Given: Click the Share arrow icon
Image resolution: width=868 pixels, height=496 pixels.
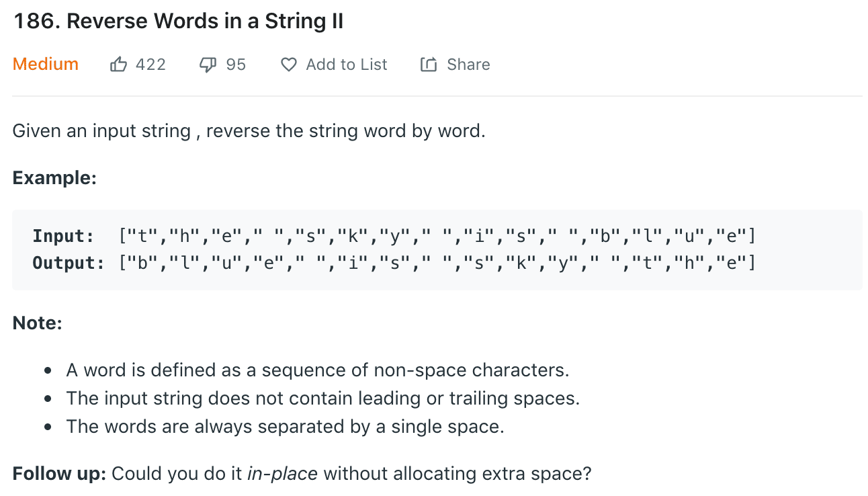Looking at the screenshot, I should pos(428,65).
